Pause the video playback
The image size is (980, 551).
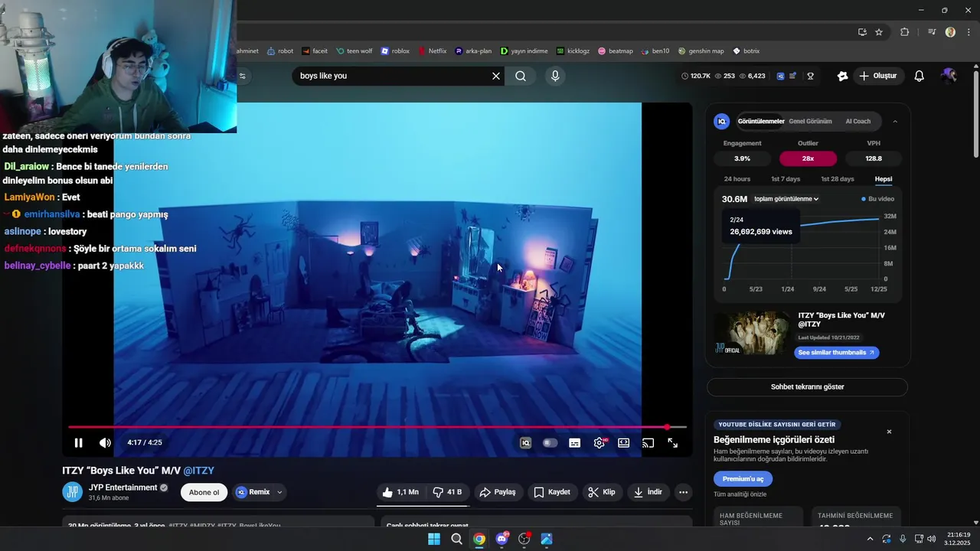tap(78, 442)
